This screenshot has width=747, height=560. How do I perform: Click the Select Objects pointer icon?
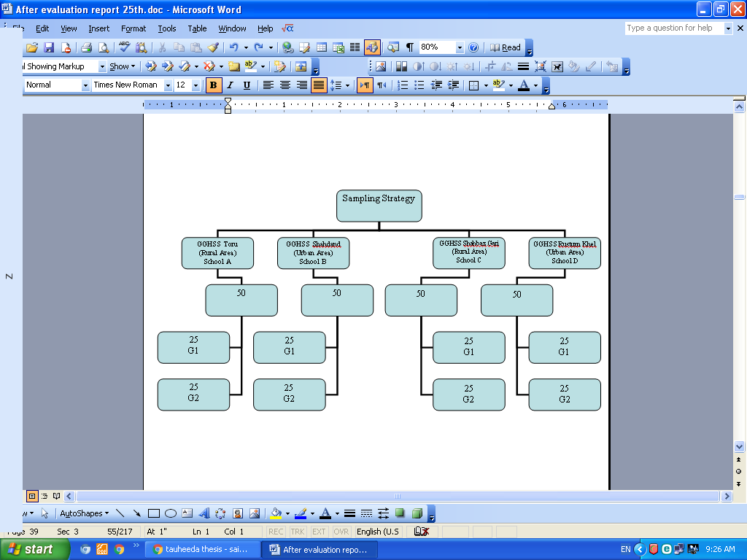[x=44, y=513]
